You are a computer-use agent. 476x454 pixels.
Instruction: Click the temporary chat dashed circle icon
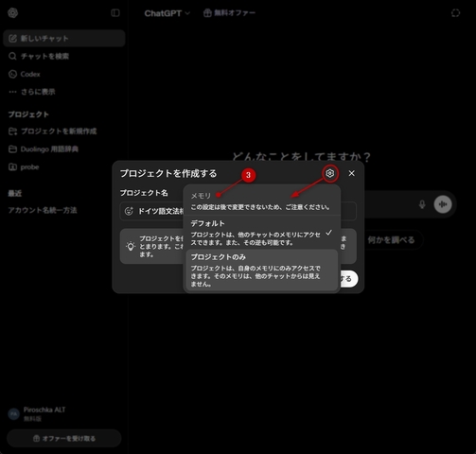pos(455,13)
